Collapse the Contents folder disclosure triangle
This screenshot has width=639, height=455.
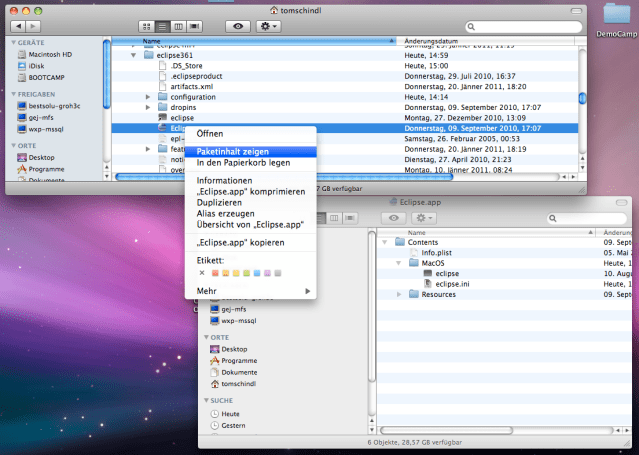[387, 242]
